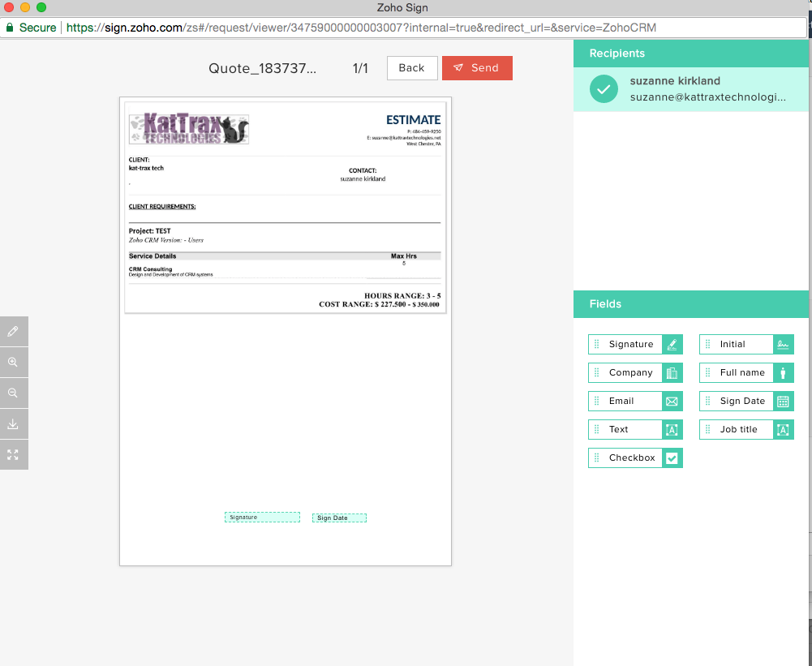Click the Company field's building icon
The image size is (812, 666).
[x=672, y=372]
